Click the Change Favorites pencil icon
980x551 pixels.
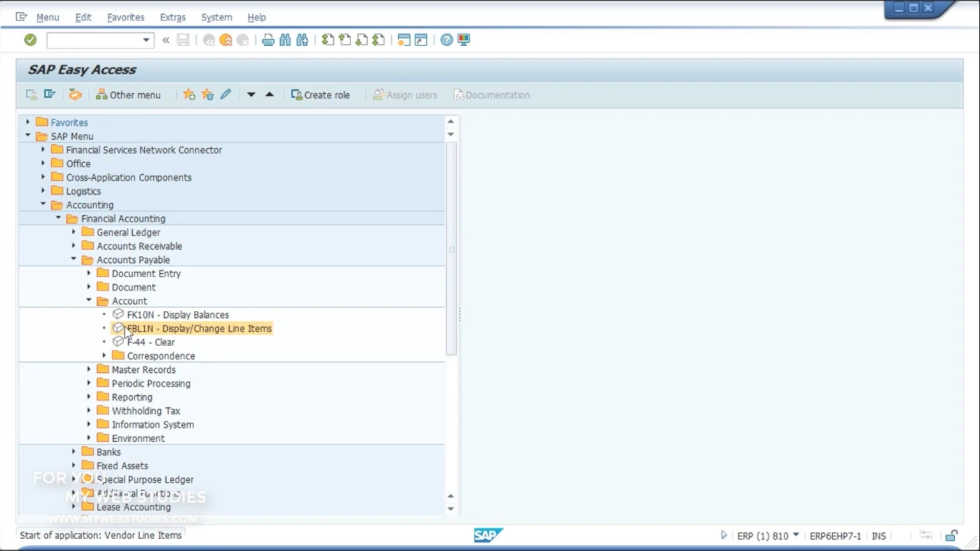226,95
